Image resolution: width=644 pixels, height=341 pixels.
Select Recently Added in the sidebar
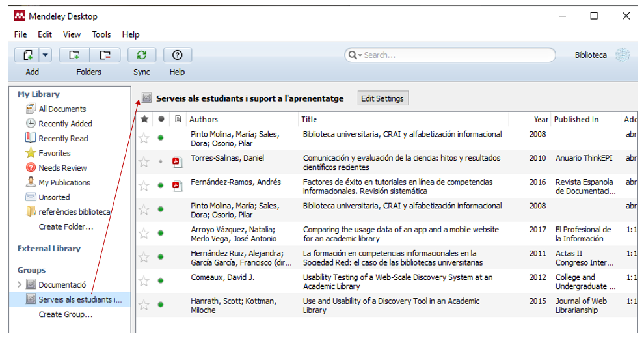pos(65,124)
